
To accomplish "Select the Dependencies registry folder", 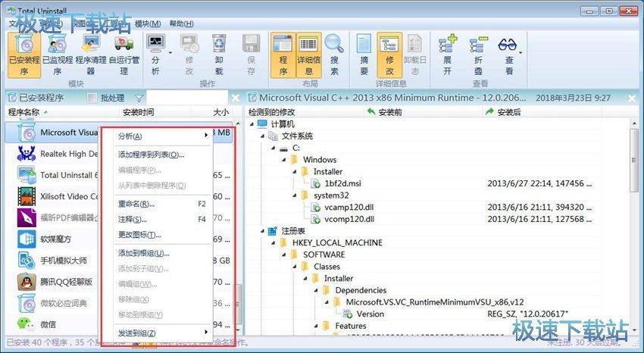I will click(361, 290).
